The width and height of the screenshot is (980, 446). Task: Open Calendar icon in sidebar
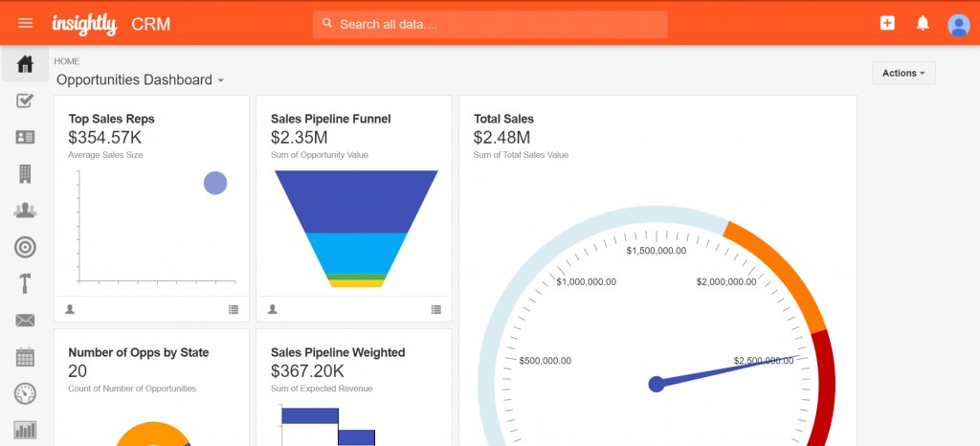click(x=25, y=357)
